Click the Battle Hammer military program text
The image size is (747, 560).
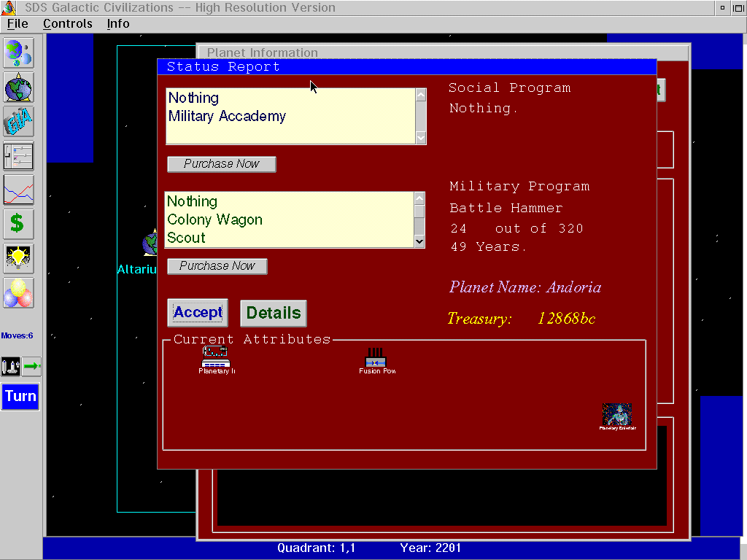(x=506, y=208)
